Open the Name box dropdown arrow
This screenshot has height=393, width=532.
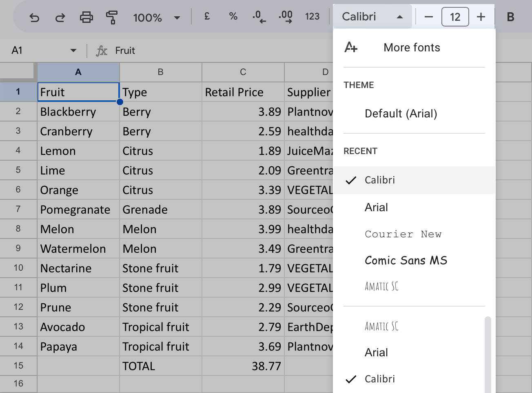pos(73,51)
